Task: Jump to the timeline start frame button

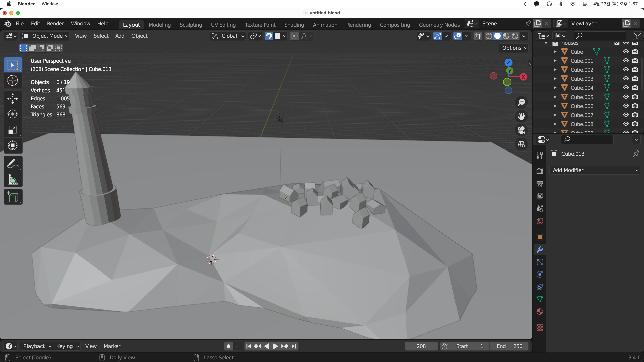Action: click(x=248, y=346)
